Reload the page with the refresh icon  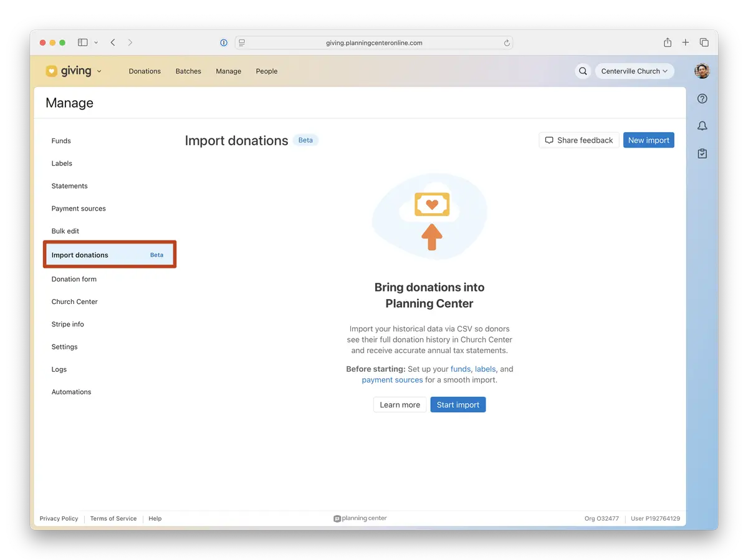pyautogui.click(x=507, y=43)
